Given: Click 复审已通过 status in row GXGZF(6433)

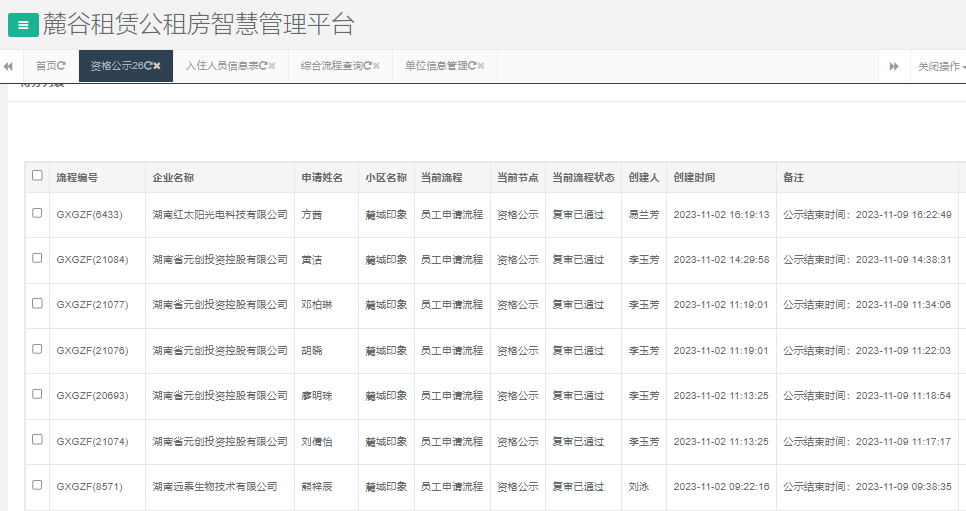Looking at the screenshot, I should pyautogui.click(x=578, y=215).
